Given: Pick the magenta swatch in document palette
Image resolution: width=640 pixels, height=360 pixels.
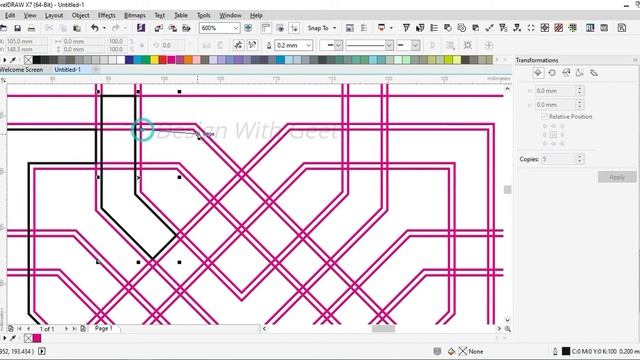Looking at the screenshot, I should tap(37, 338).
